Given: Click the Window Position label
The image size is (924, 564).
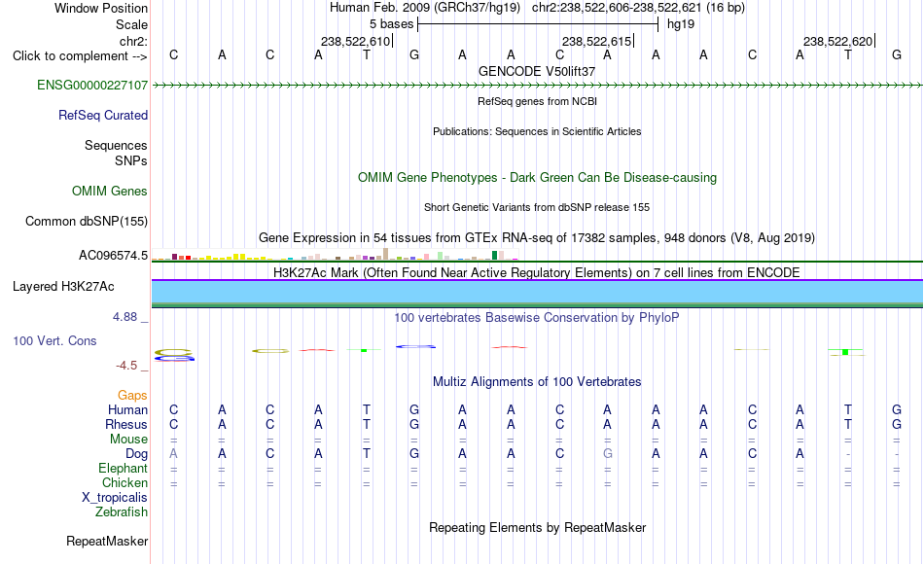Looking at the screenshot, I should pos(101,8).
